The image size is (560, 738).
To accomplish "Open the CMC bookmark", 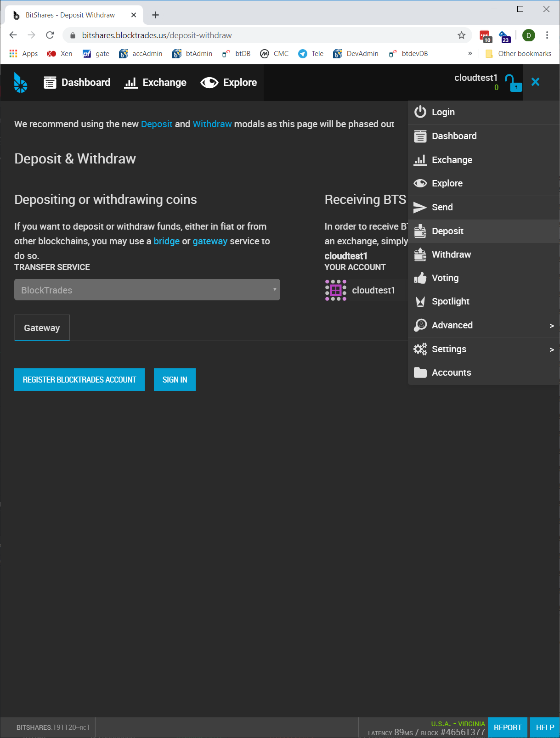I will [x=274, y=54].
